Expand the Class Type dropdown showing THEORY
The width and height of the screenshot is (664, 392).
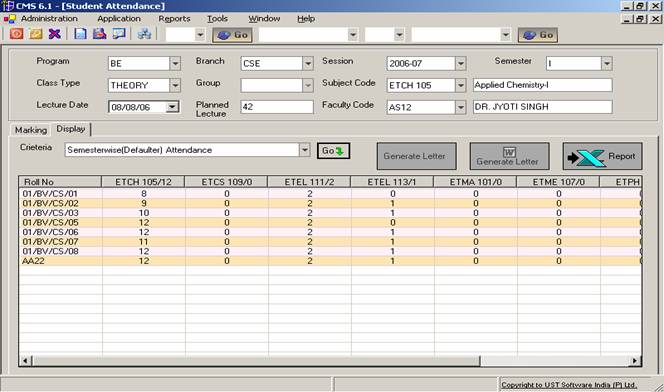point(175,86)
